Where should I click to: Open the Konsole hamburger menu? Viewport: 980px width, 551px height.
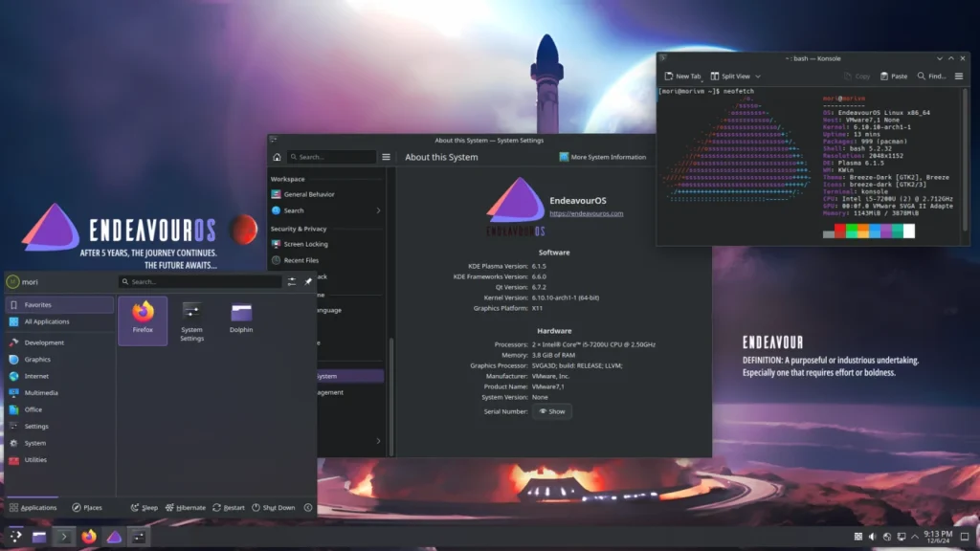coord(959,77)
